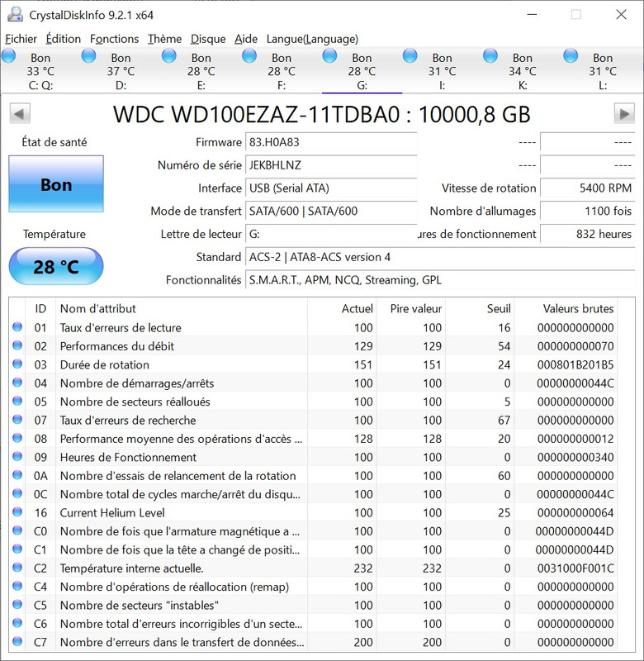The height and width of the screenshot is (661, 644).
Task: Open the Langue(Language) menu
Action: point(312,39)
